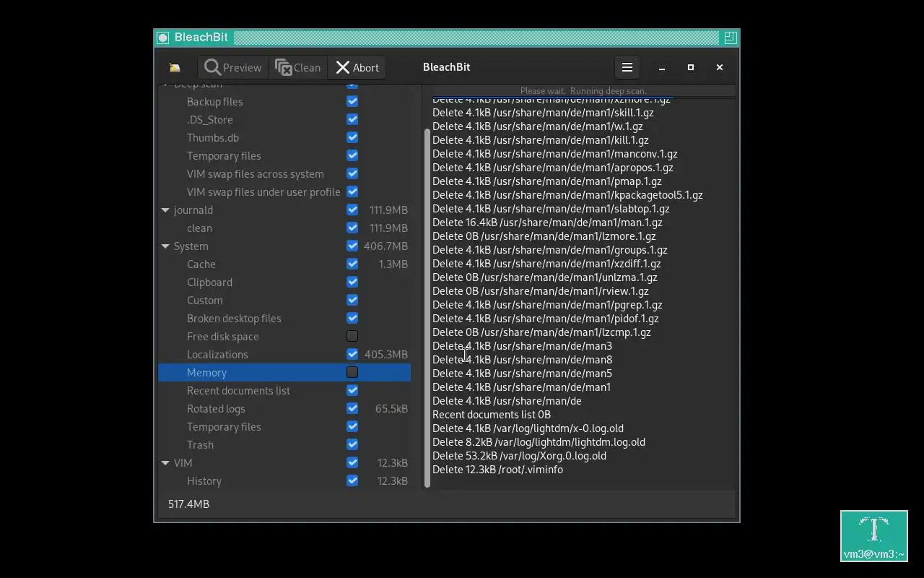Select the Trash row
Image resolution: width=924 pixels, height=578 pixels.
click(284, 444)
